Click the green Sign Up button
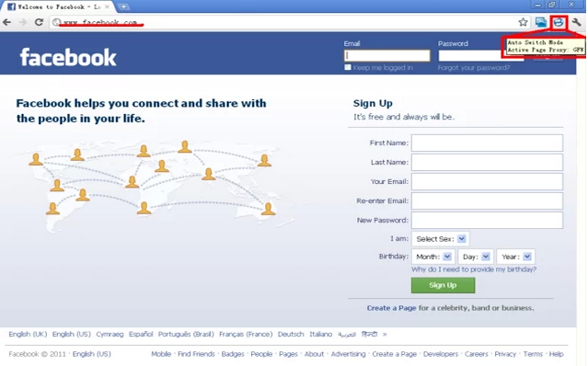The height and width of the screenshot is (366, 588). point(443,285)
